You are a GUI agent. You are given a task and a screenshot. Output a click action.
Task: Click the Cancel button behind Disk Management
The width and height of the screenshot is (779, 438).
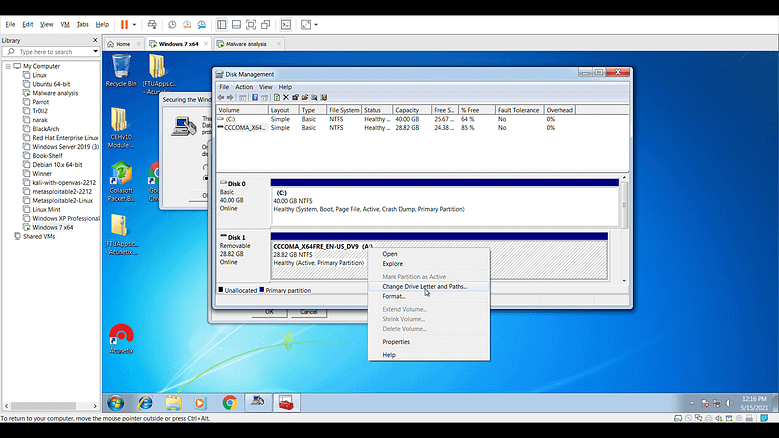coord(309,312)
